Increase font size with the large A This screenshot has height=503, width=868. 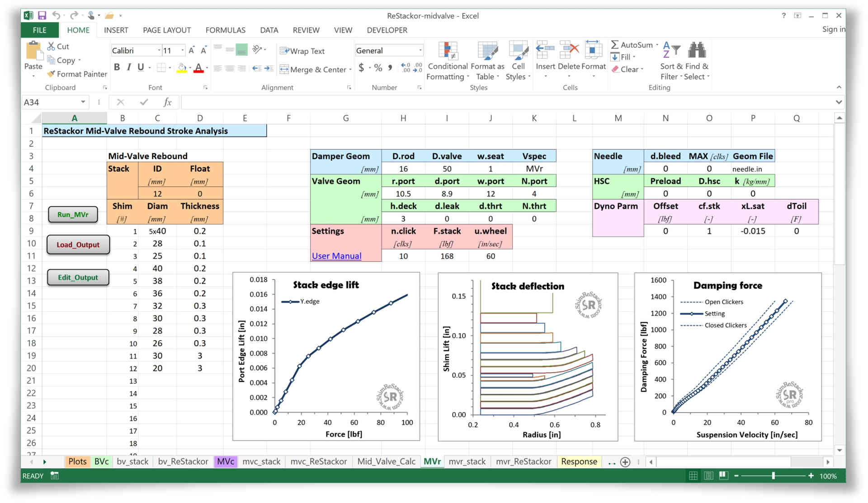(x=192, y=50)
